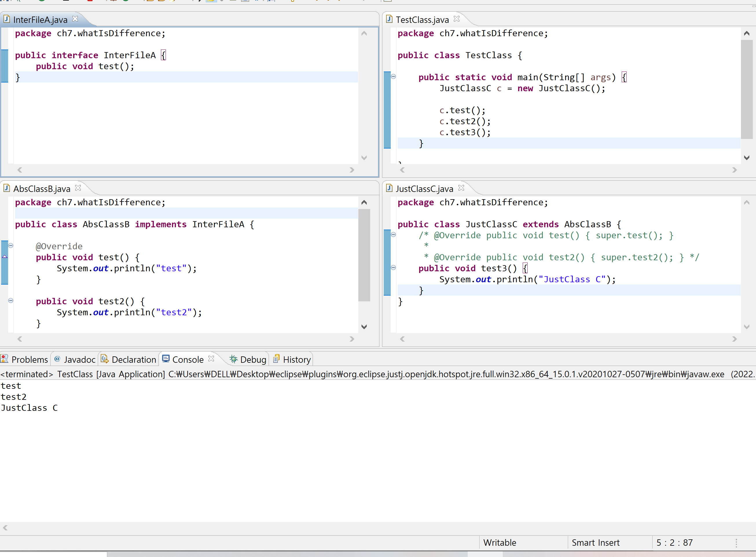This screenshot has width=756, height=557.
Task: Click the override marker next to test() in AbsClassB
Action: pyautogui.click(x=5, y=257)
